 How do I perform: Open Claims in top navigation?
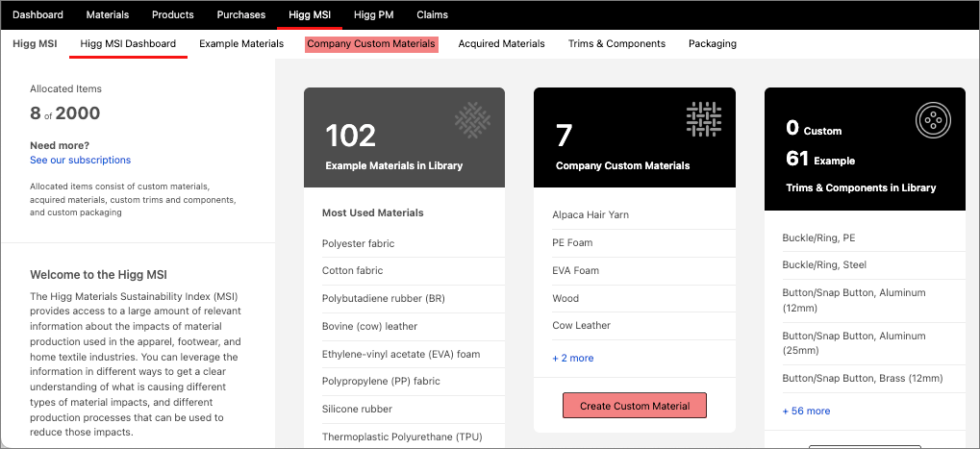click(433, 14)
